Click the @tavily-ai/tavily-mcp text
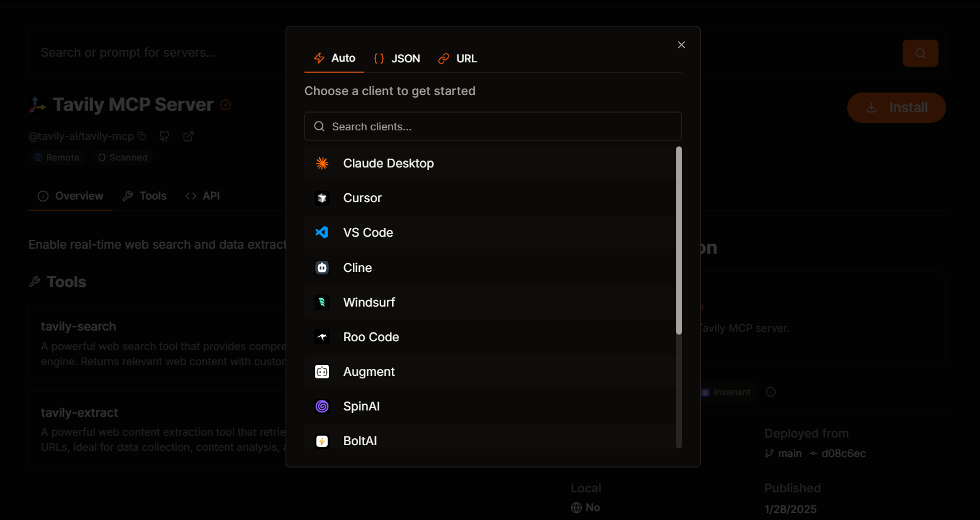Image resolution: width=980 pixels, height=520 pixels. 81,136
